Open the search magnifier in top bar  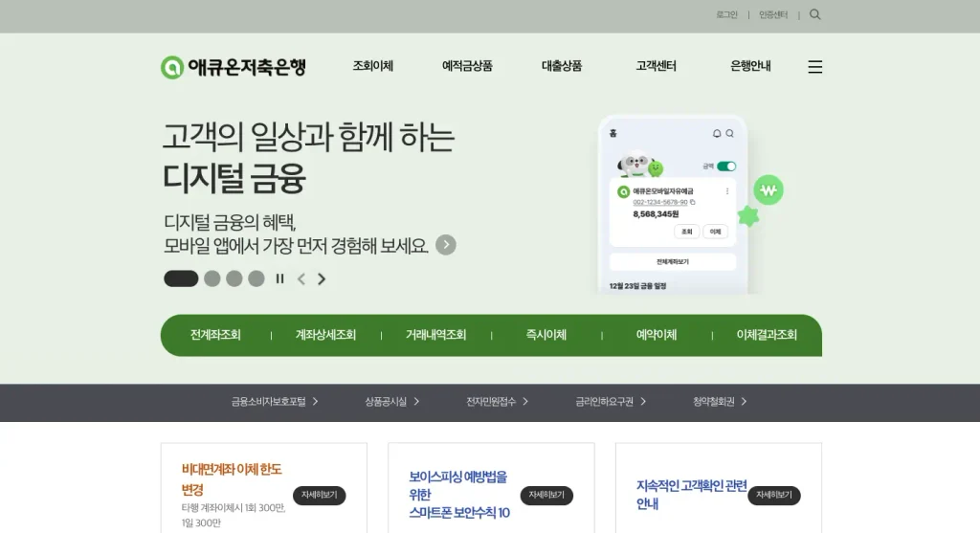coord(815,14)
